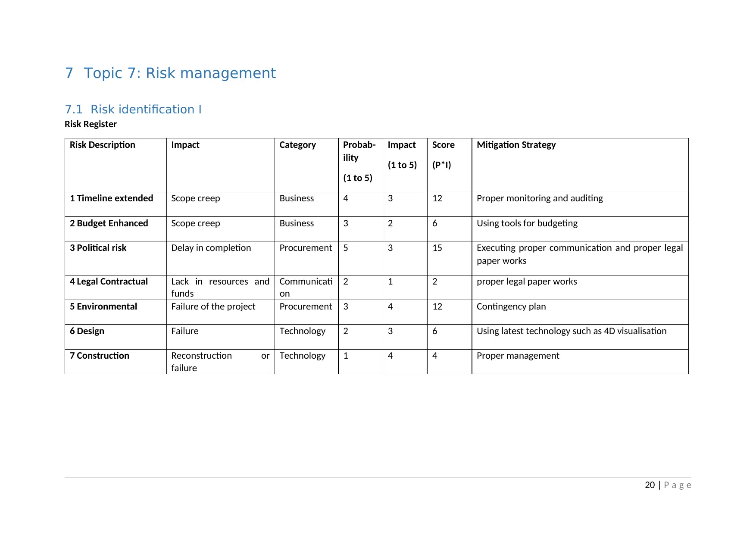Select the 'Score (P*I)' header cell

tap(450, 165)
